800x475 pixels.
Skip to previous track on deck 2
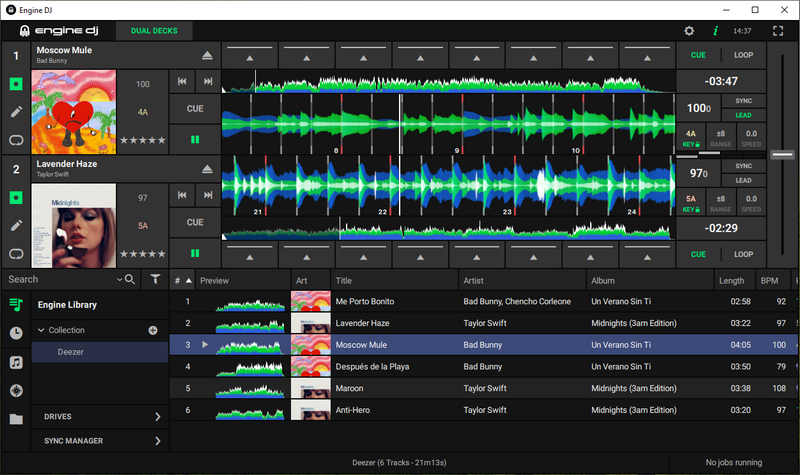pos(182,195)
